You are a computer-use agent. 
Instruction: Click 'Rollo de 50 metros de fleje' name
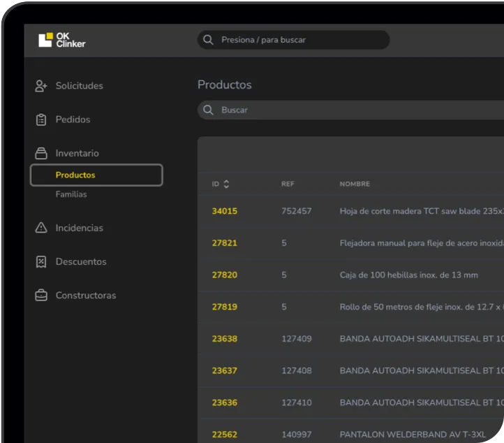coord(422,307)
